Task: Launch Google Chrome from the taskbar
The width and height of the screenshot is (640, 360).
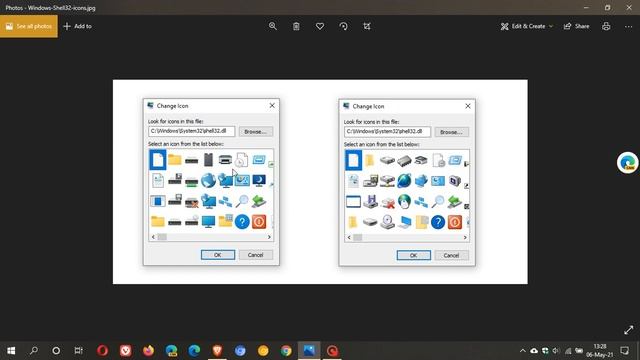Action: point(286,351)
